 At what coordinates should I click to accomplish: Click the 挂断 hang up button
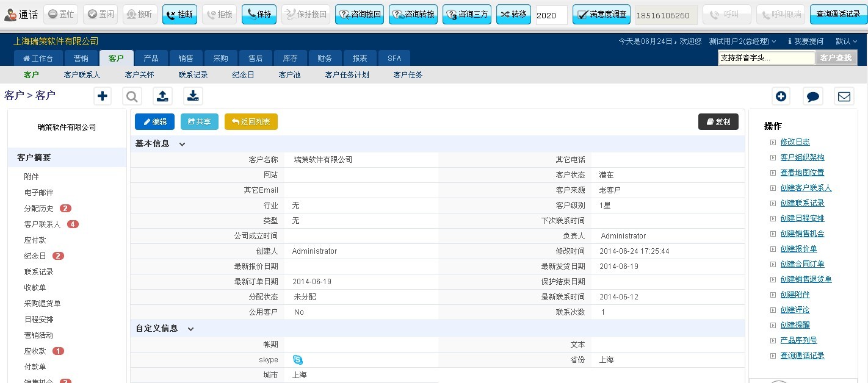pyautogui.click(x=179, y=15)
